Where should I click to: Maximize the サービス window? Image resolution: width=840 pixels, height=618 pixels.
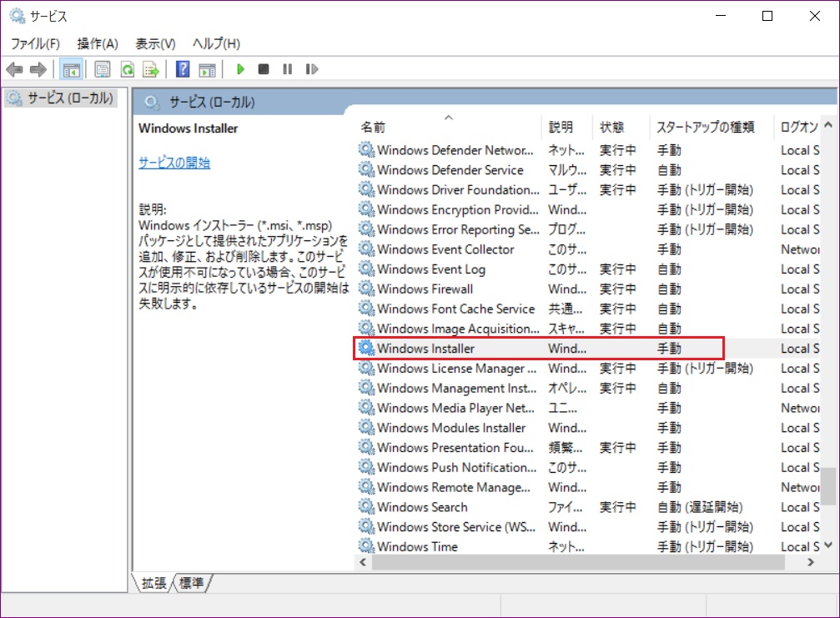767,16
